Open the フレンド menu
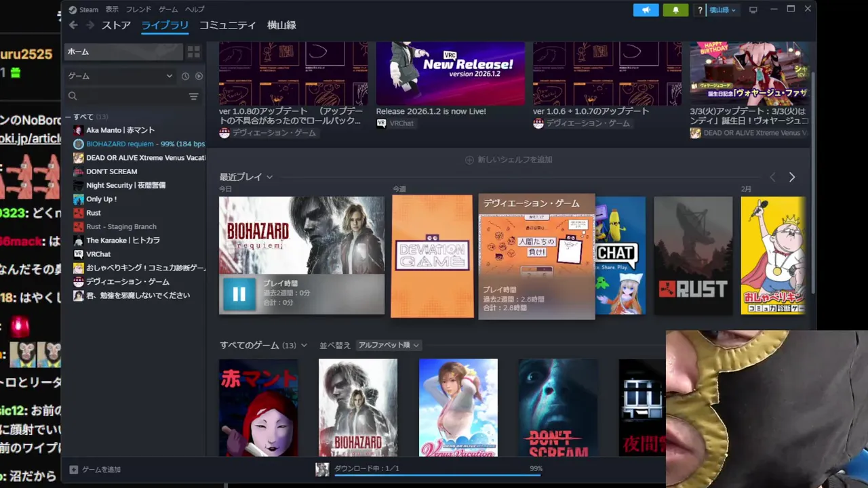 (138, 9)
